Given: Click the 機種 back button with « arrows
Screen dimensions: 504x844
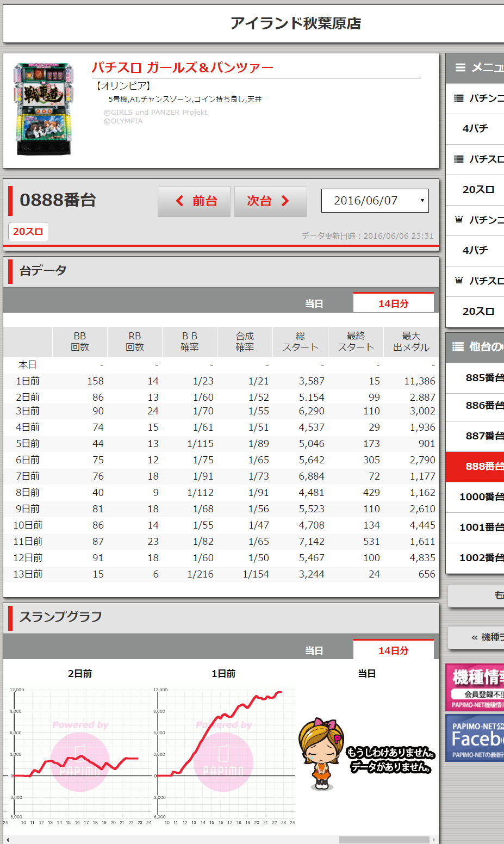Looking at the screenshot, I should (x=476, y=637).
